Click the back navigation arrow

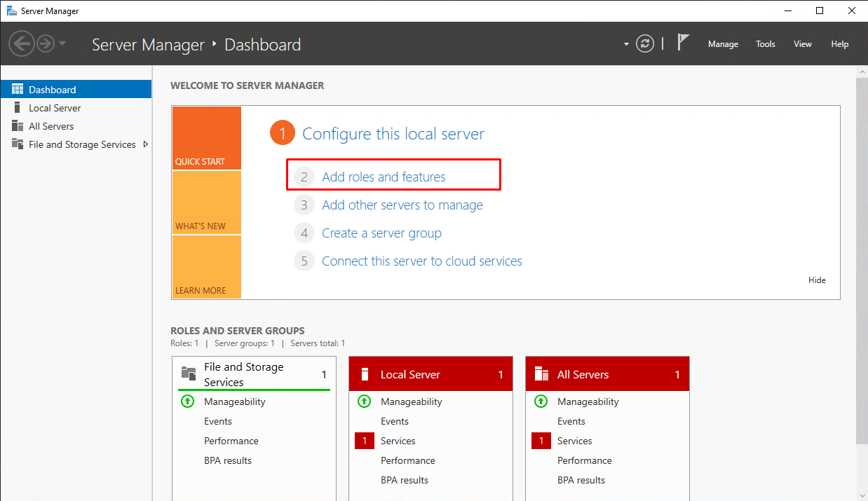(22, 43)
